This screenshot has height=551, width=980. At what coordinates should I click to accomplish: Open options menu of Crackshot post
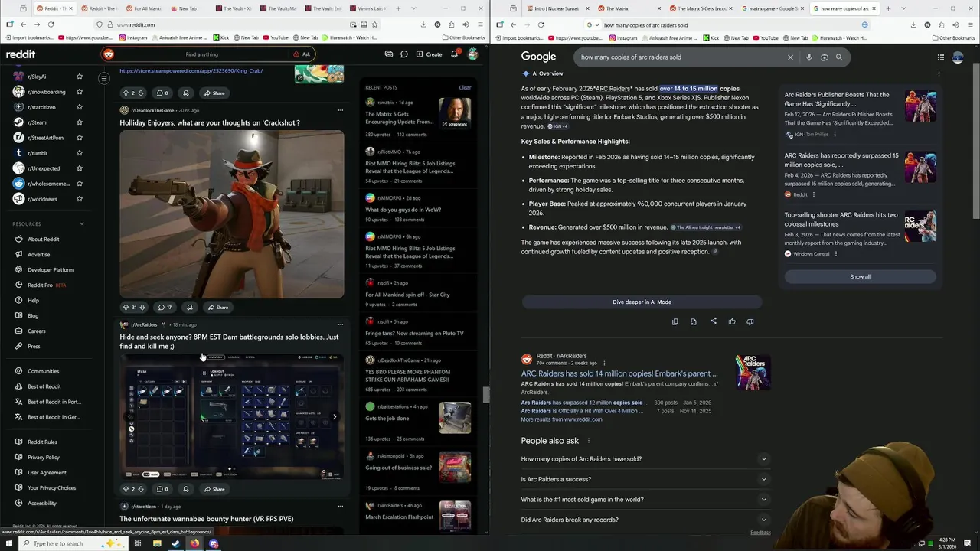pyautogui.click(x=341, y=110)
